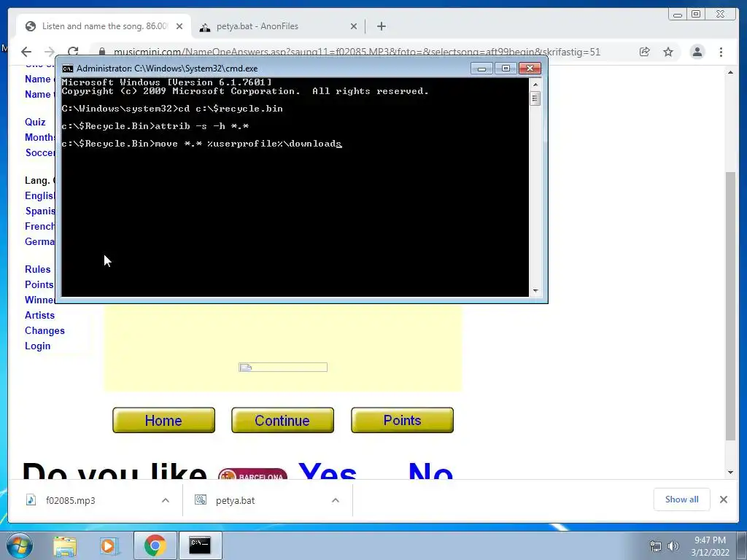
Task: Click the cmd scrollbar up arrow
Action: pos(535,85)
